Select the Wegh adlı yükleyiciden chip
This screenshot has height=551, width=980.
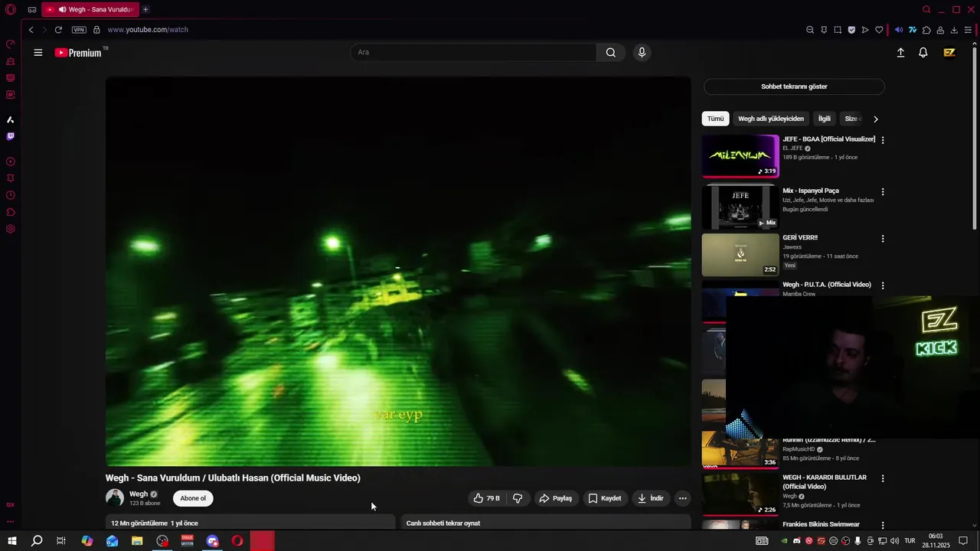[771, 119]
